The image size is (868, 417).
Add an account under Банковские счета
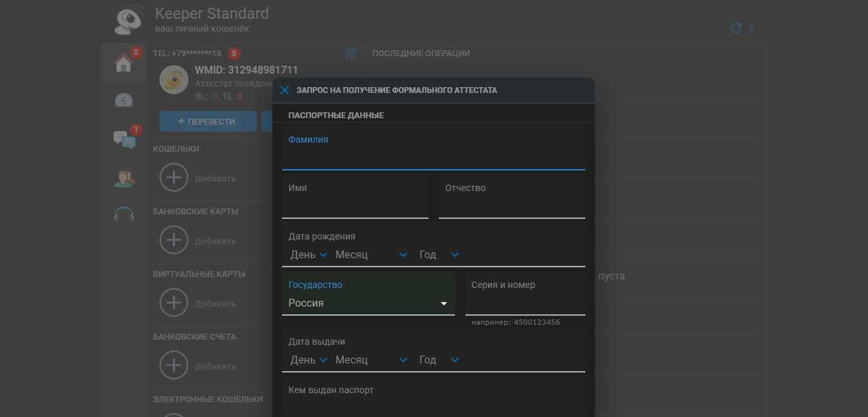click(174, 365)
